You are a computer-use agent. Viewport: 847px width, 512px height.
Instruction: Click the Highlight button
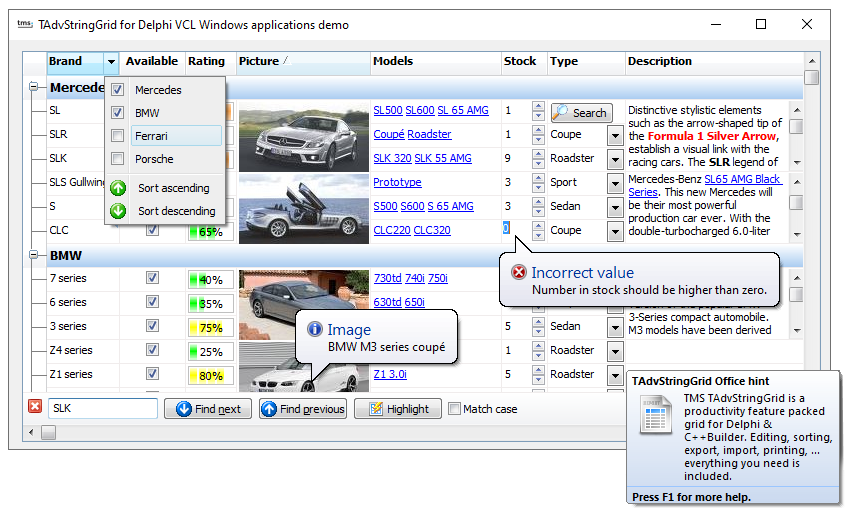(x=398, y=409)
